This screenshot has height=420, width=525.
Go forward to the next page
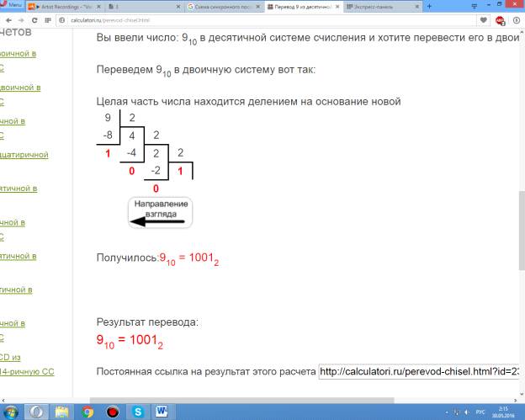pos(21,20)
